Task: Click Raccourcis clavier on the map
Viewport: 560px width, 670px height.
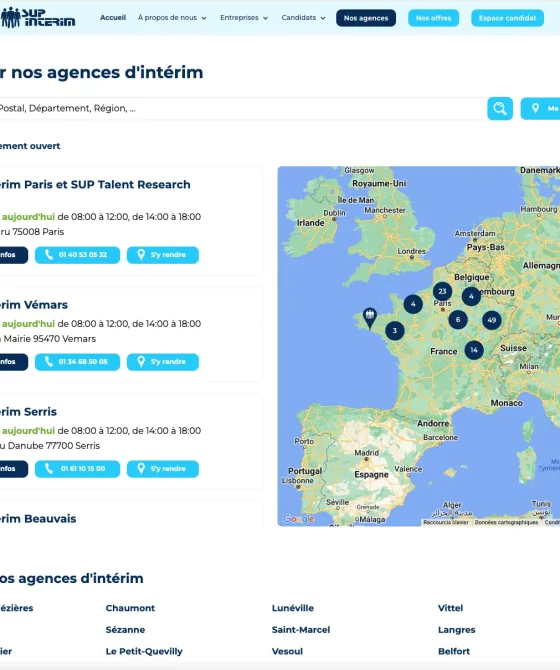Action: [446, 522]
